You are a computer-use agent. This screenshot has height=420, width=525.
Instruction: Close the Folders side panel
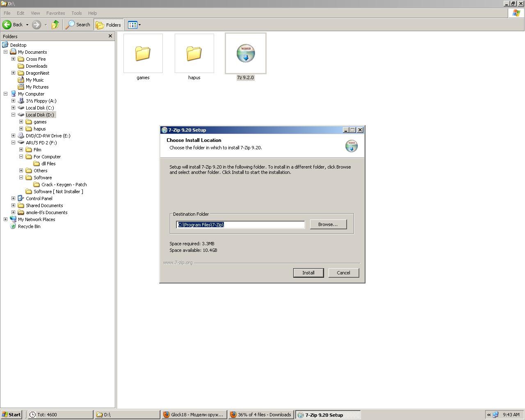[110, 36]
